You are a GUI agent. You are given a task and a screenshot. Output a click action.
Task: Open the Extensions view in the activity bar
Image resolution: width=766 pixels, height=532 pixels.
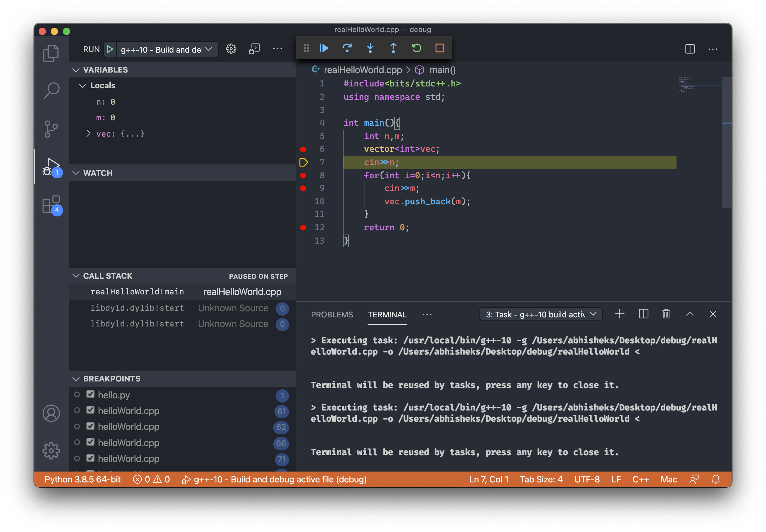coord(51,204)
